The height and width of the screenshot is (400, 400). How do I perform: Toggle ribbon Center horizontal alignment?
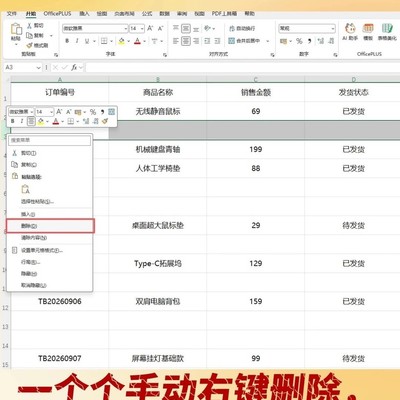coord(186,41)
